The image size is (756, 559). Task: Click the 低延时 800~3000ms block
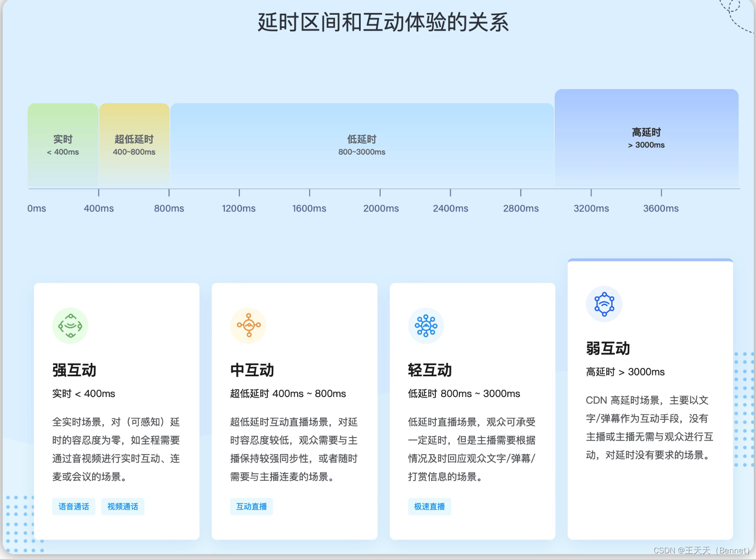click(362, 145)
